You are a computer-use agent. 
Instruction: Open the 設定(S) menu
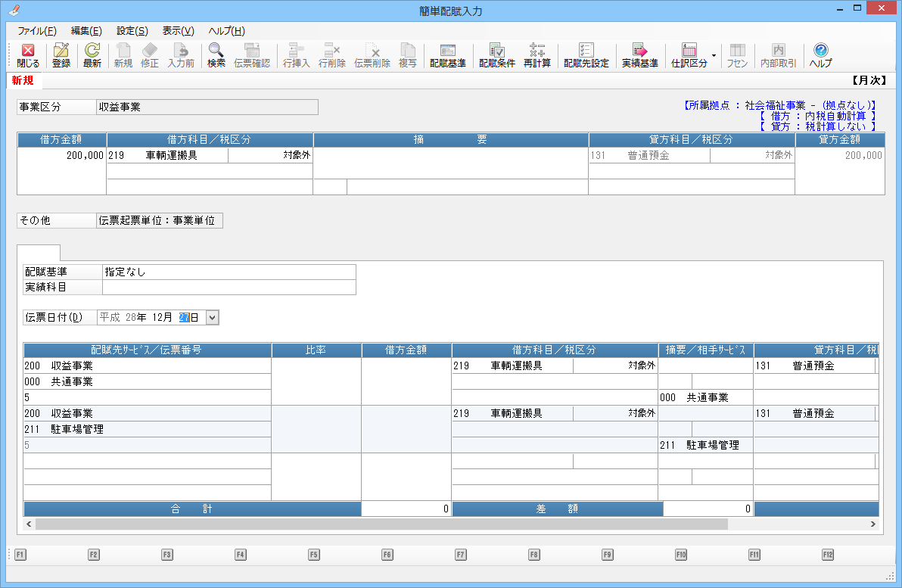pyautogui.click(x=132, y=31)
